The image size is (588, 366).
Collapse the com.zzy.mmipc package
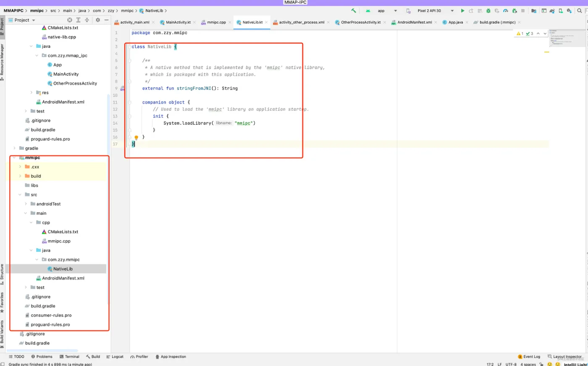37,259
